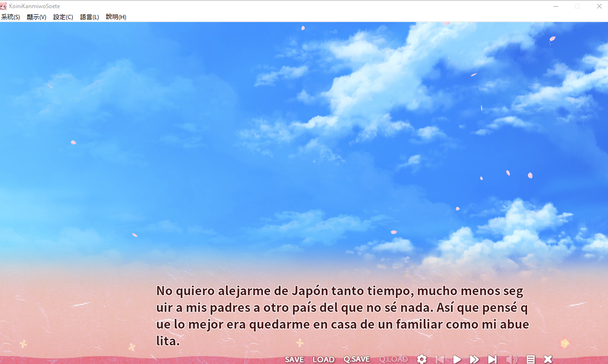The image size is (608, 364).
Task: Open the 顯示(V) menu
Action: pyautogui.click(x=37, y=17)
